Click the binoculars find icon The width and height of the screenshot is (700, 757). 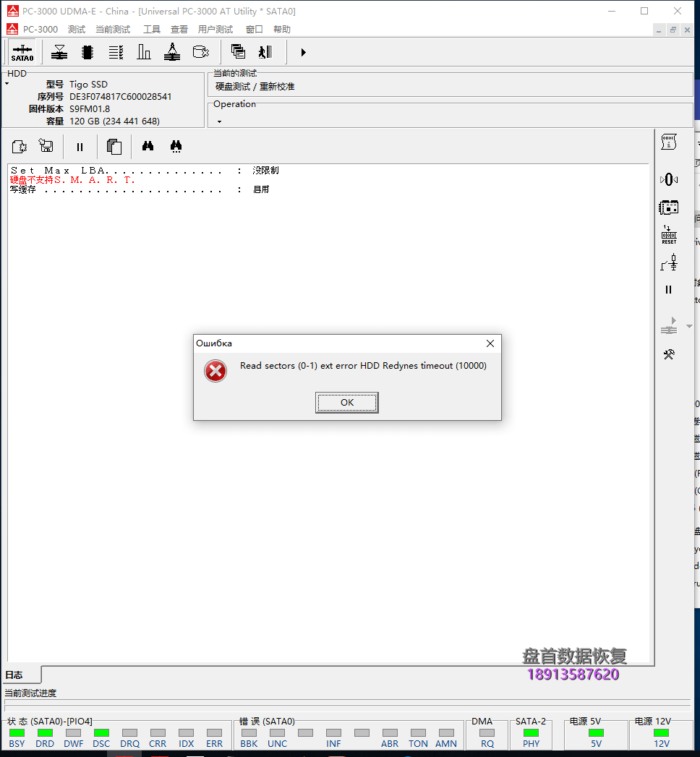click(148, 146)
